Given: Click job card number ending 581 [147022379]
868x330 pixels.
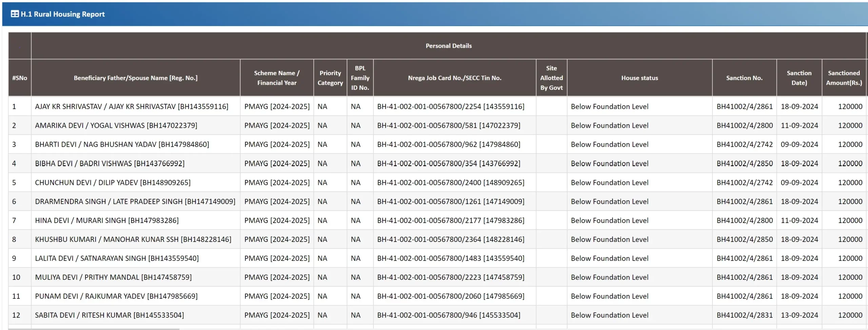Looking at the screenshot, I should tap(449, 125).
